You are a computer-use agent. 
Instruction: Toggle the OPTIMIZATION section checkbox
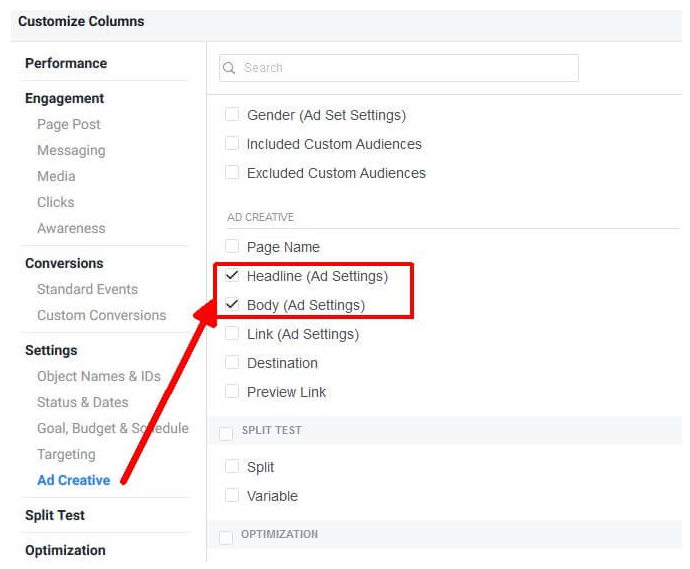pos(226,537)
